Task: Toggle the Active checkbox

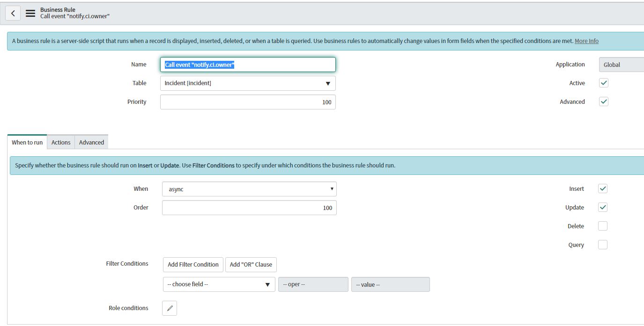Action: pos(604,83)
